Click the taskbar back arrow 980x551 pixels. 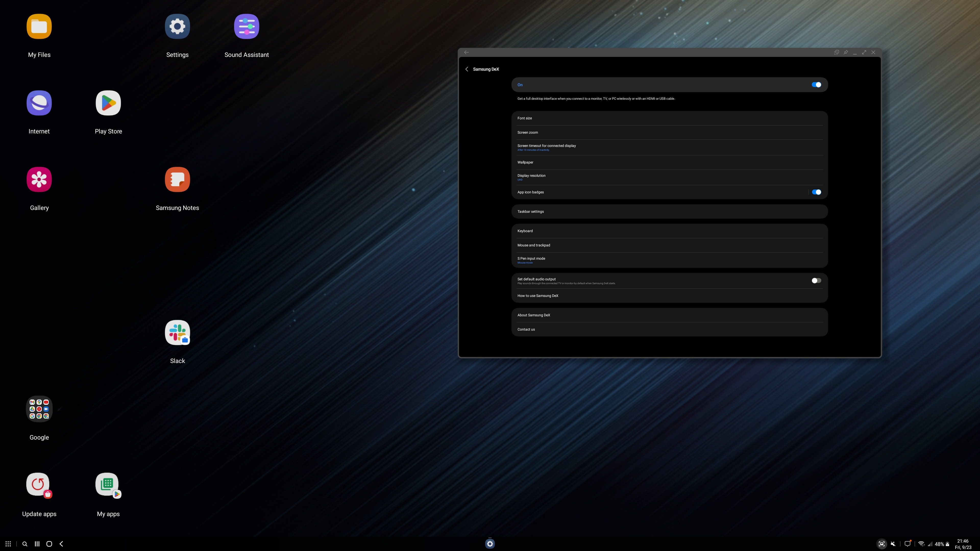pyautogui.click(x=61, y=544)
